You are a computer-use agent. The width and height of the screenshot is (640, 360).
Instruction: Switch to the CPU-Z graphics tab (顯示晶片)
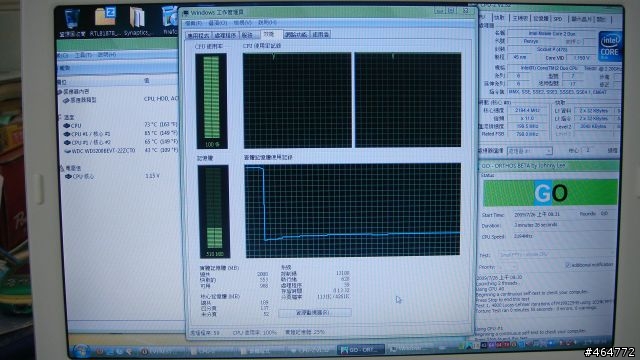pos(581,19)
